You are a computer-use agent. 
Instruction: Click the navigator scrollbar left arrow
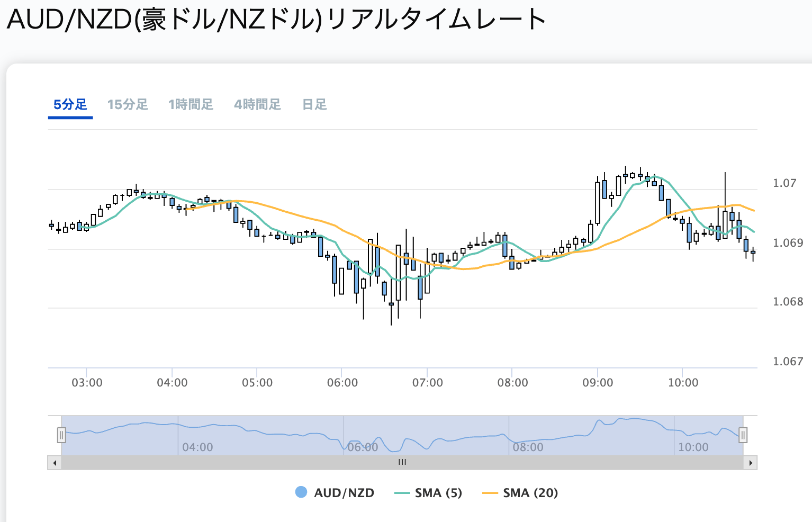click(55, 463)
